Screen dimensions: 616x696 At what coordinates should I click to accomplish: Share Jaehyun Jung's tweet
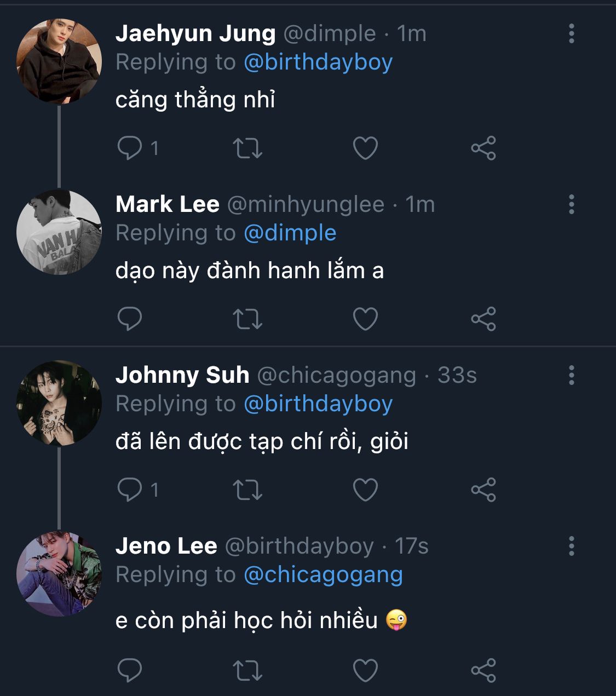[483, 148]
